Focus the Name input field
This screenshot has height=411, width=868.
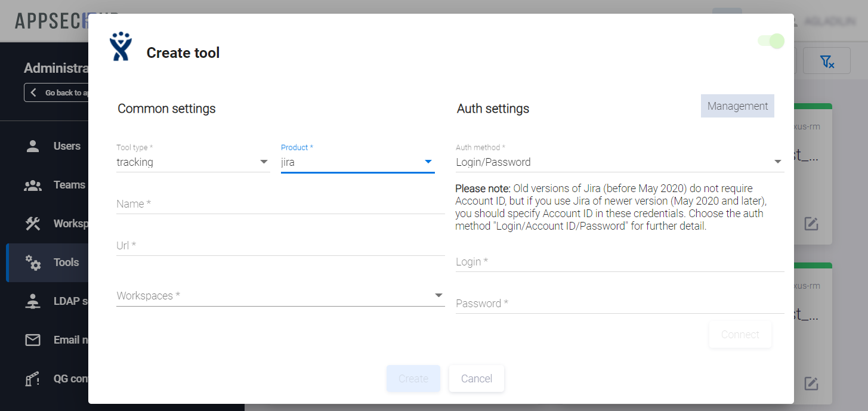tap(280, 204)
